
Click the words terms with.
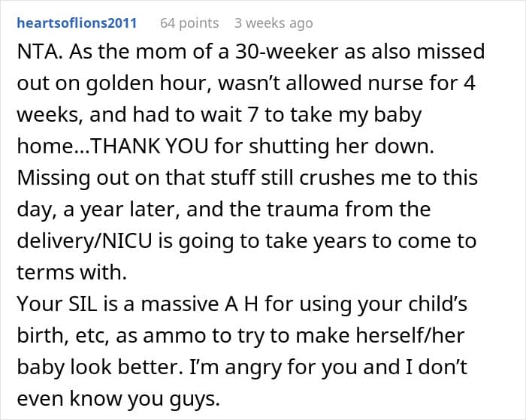coord(71,273)
